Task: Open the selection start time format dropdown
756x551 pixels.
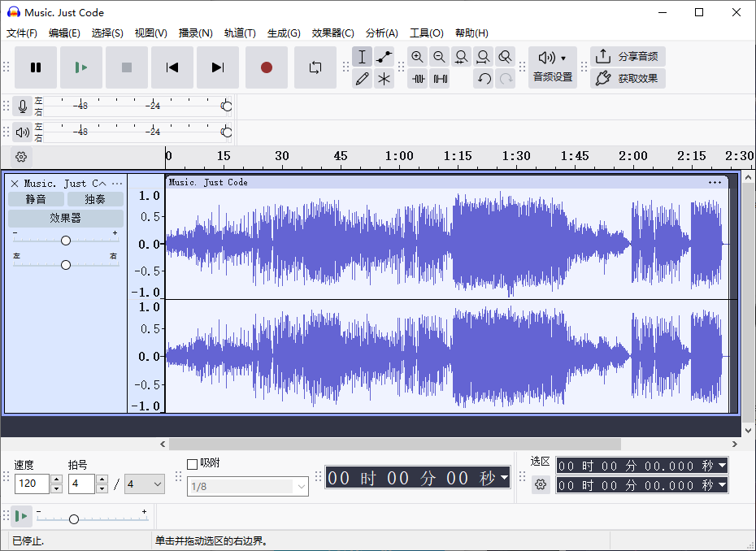Action: (722, 466)
